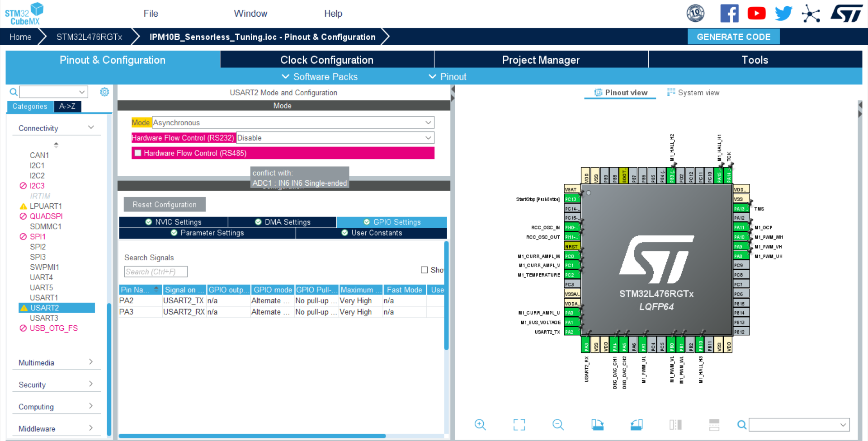Click the best fit icon below the chip diagram

pyautogui.click(x=519, y=425)
